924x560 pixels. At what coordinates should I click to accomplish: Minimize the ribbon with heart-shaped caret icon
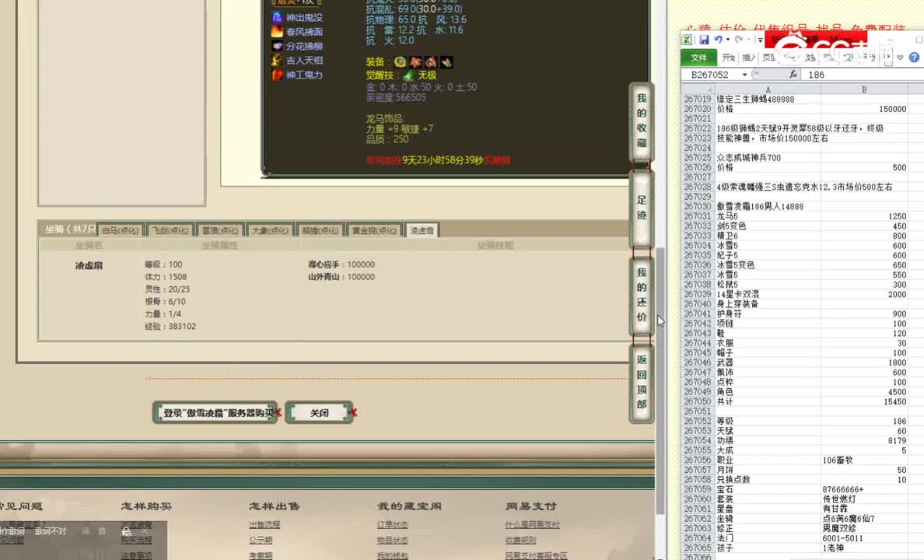click(x=900, y=58)
